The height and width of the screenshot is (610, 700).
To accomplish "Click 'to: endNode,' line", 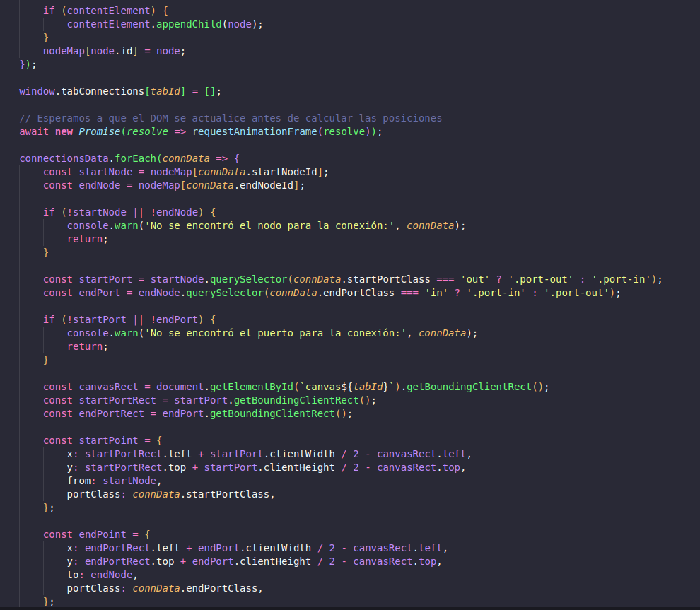I will (x=103, y=575).
